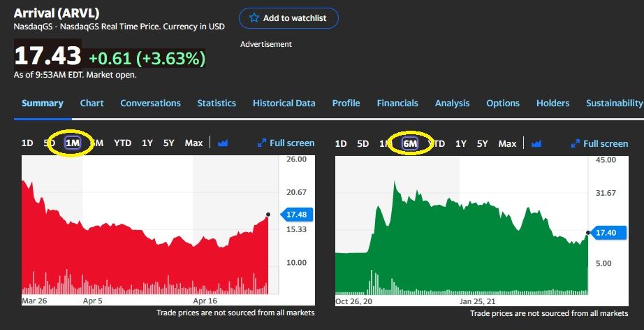Select 1D range on left chart
The height and width of the screenshot is (330, 644).
tap(27, 143)
